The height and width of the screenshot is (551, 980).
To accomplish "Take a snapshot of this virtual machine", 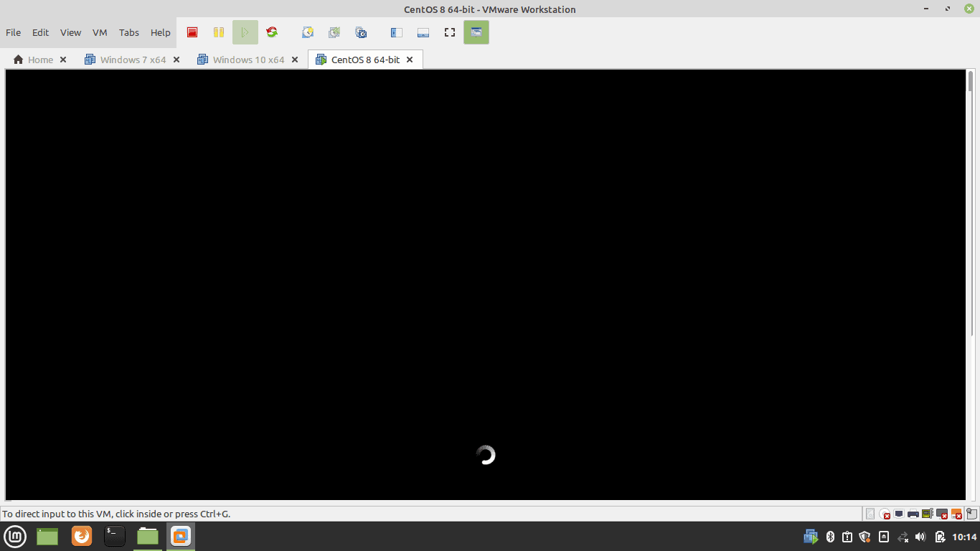I will coord(308,32).
